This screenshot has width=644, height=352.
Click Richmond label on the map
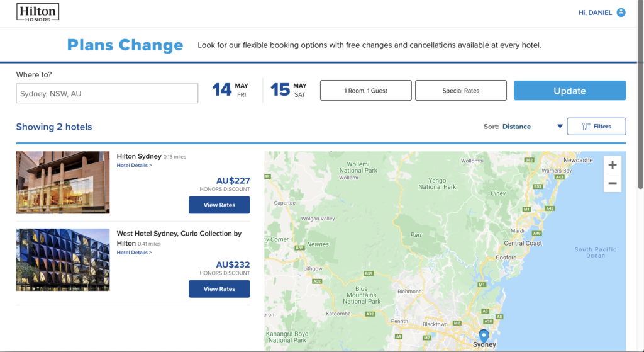[409, 291]
